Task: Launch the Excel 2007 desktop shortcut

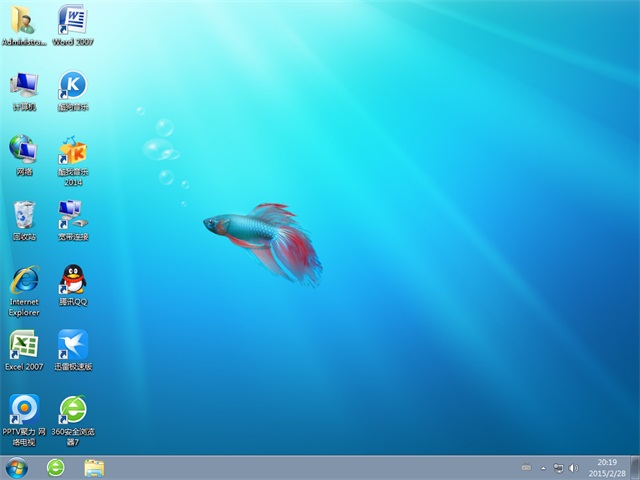Action: pos(24,345)
